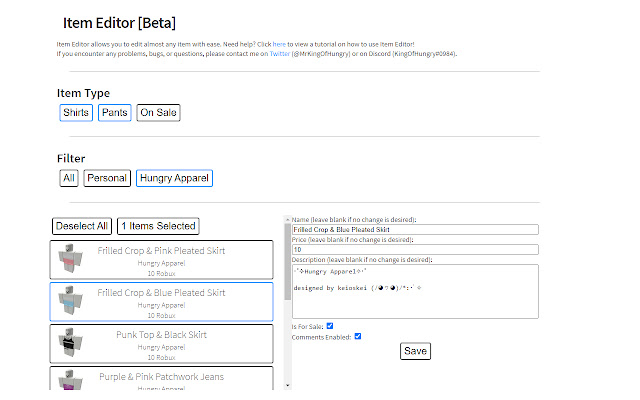Viewport: 640px width, 400px height.
Task: Open the tutorial 'here' link
Action: pos(279,44)
